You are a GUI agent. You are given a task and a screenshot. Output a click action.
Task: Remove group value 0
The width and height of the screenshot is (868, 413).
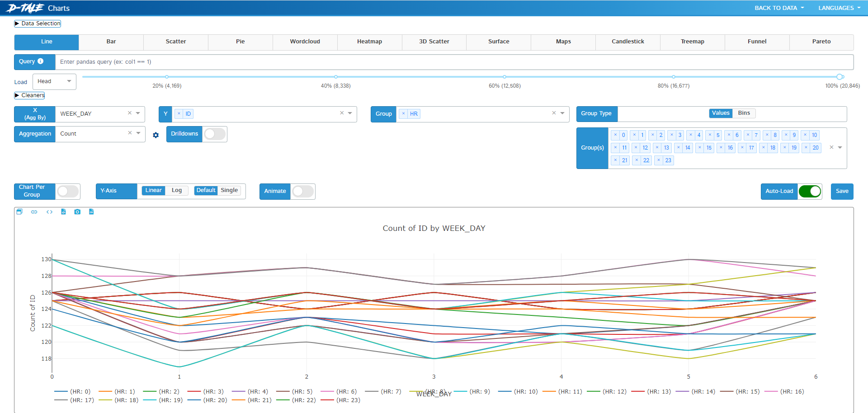pos(615,135)
